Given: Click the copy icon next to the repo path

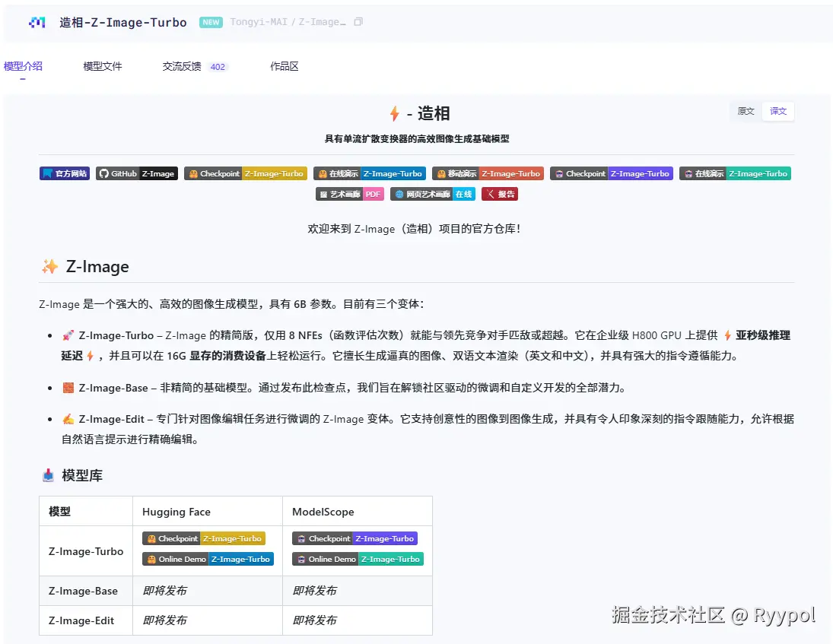Looking at the screenshot, I should point(358,22).
